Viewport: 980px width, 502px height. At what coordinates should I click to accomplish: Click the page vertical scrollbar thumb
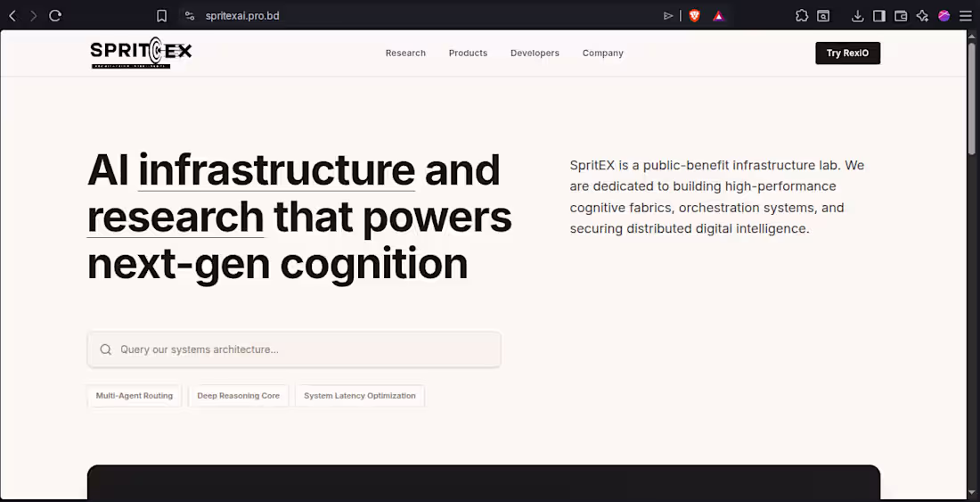972,98
